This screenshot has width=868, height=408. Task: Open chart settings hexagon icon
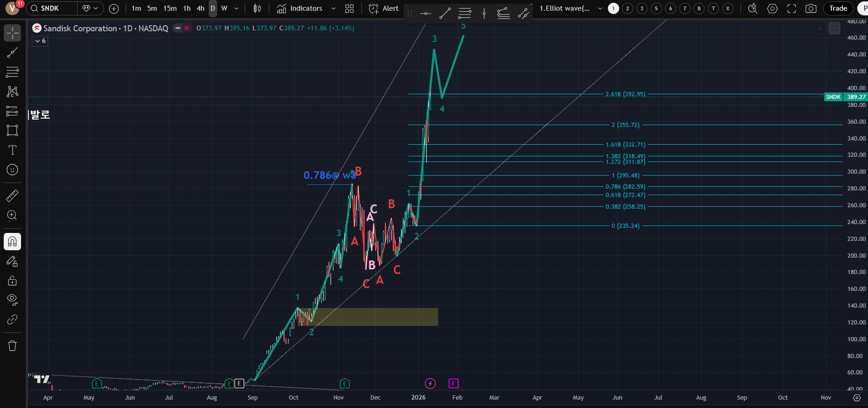[x=772, y=8]
